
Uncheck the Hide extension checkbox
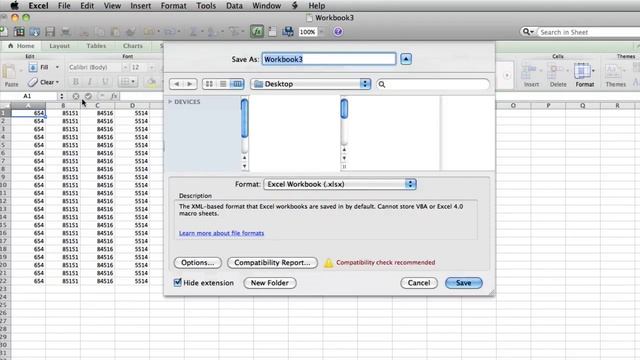click(178, 282)
